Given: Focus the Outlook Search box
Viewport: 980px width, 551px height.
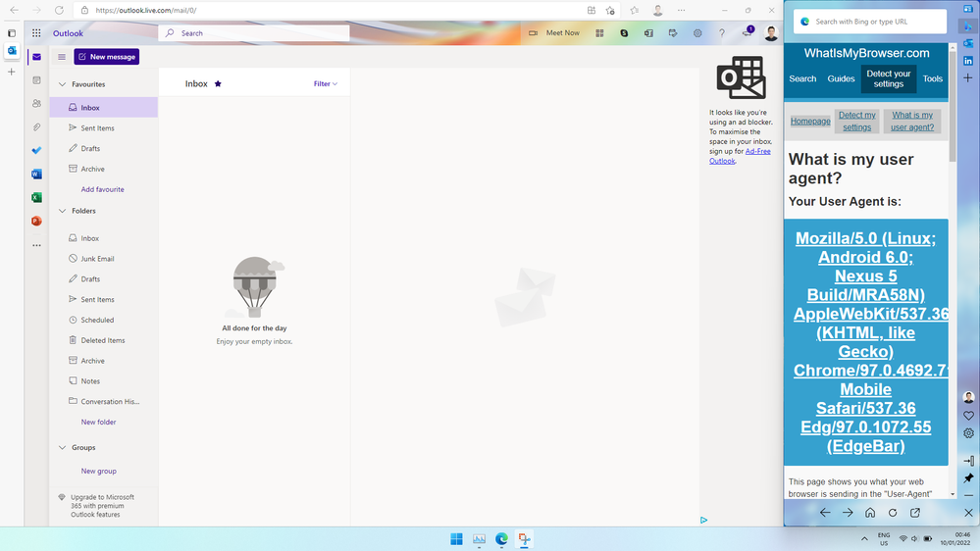Looking at the screenshot, I should pos(254,33).
